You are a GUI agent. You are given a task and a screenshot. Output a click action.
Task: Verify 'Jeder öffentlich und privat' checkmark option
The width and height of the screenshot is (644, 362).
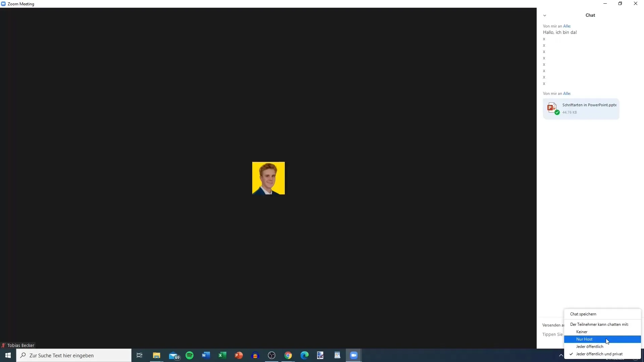point(599,354)
